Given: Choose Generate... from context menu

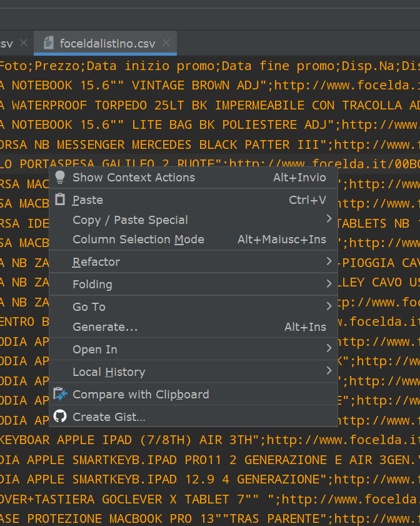Looking at the screenshot, I should (x=193, y=326).
